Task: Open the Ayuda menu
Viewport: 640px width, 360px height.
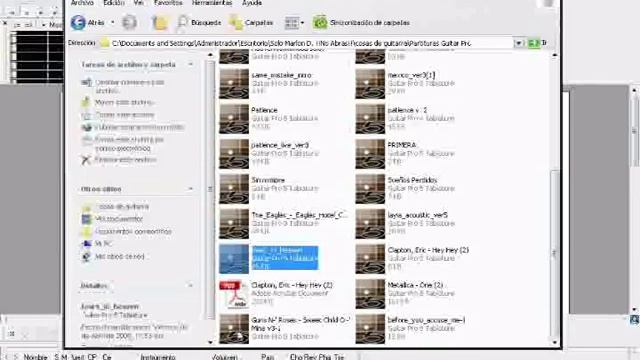Action: point(252,3)
